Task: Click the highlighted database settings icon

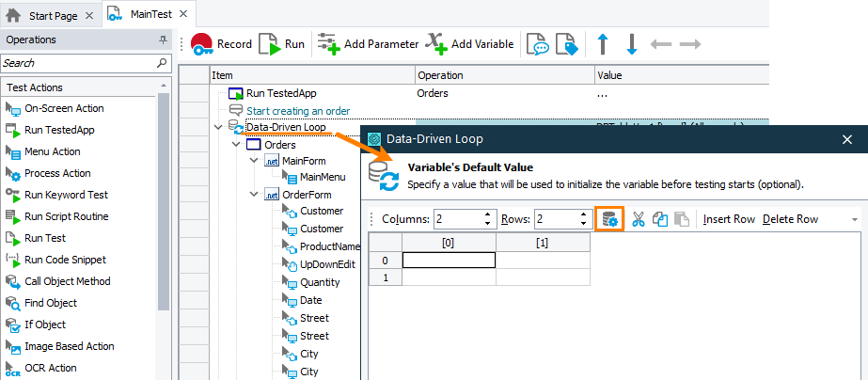Action: click(x=610, y=219)
